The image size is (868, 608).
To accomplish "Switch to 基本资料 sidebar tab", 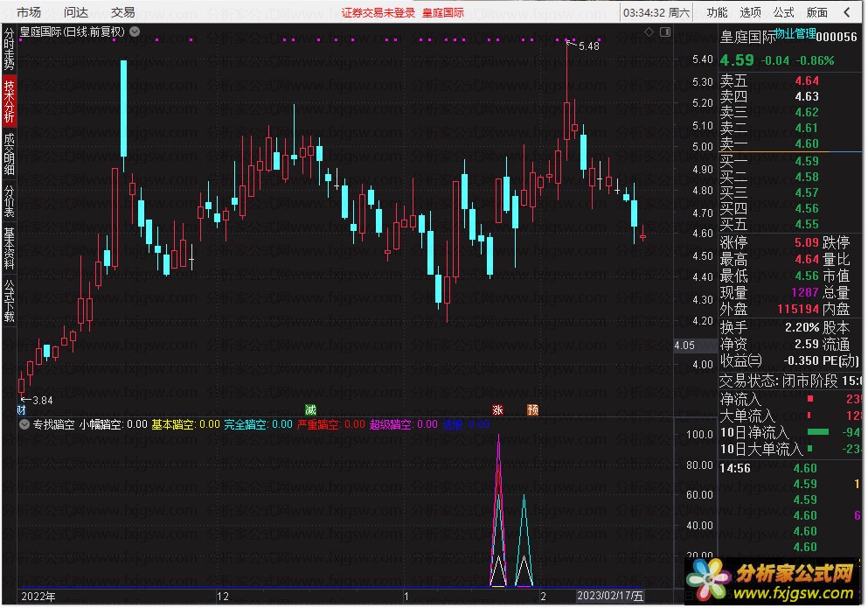I will point(10,248).
